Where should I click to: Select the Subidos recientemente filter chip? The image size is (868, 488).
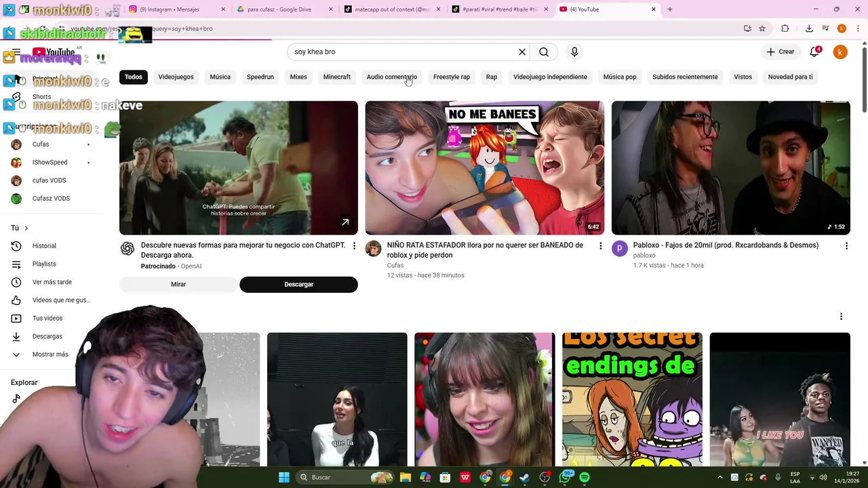point(685,77)
